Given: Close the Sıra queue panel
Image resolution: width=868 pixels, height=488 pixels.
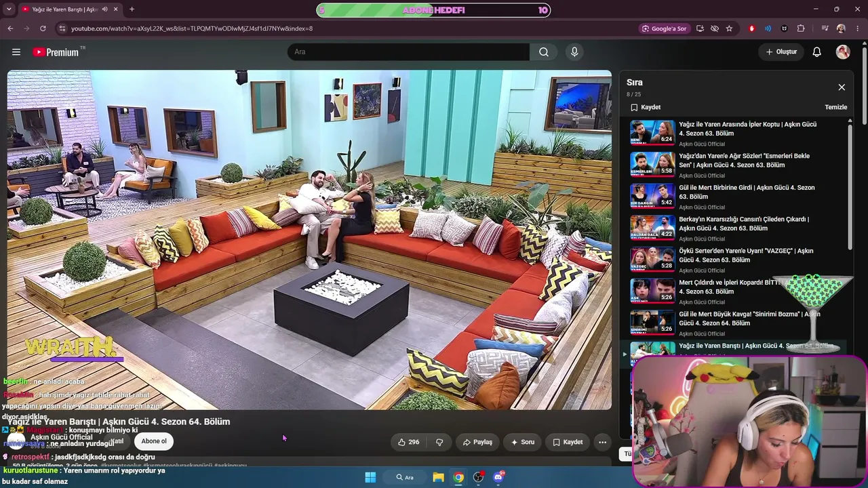Looking at the screenshot, I should click(x=842, y=87).
